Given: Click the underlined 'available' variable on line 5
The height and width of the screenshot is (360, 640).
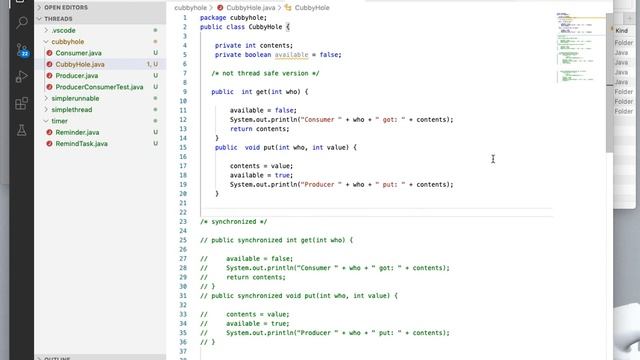Looking at the screenshot, I should (x=291, y=55).
